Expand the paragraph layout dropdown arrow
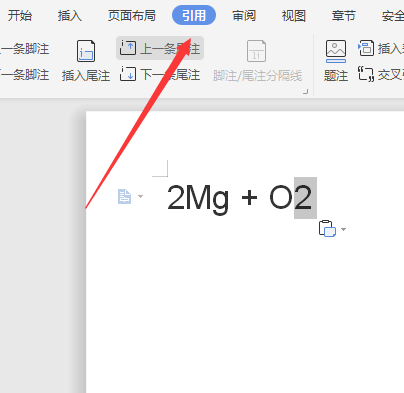Viewport: 404px width, 393px height. (x=140, y=196)
